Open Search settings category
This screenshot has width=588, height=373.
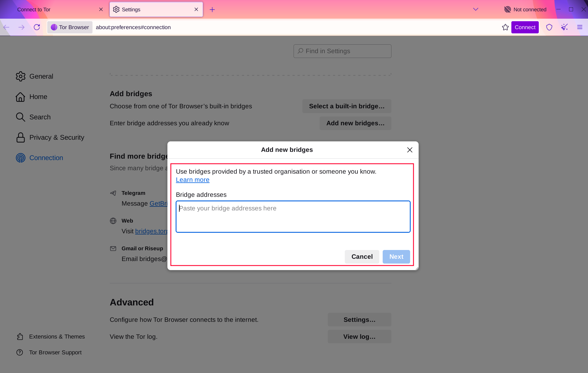[33, 117]
